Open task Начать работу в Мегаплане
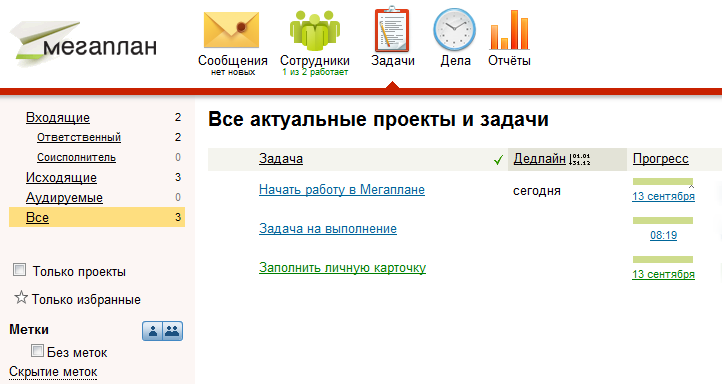 342,190
